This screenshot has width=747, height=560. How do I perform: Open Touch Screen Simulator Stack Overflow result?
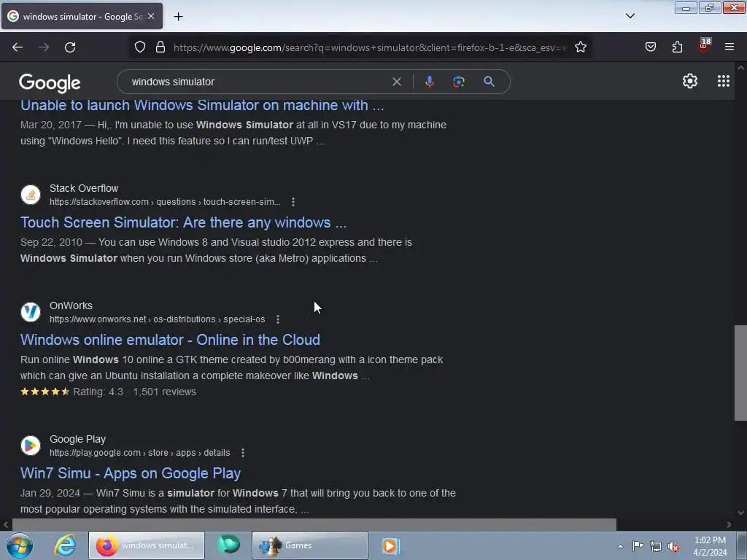pos(183,222)
